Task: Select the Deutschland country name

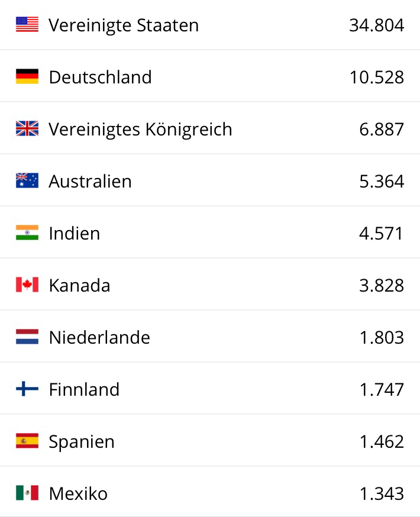Action: click(100, 77)
